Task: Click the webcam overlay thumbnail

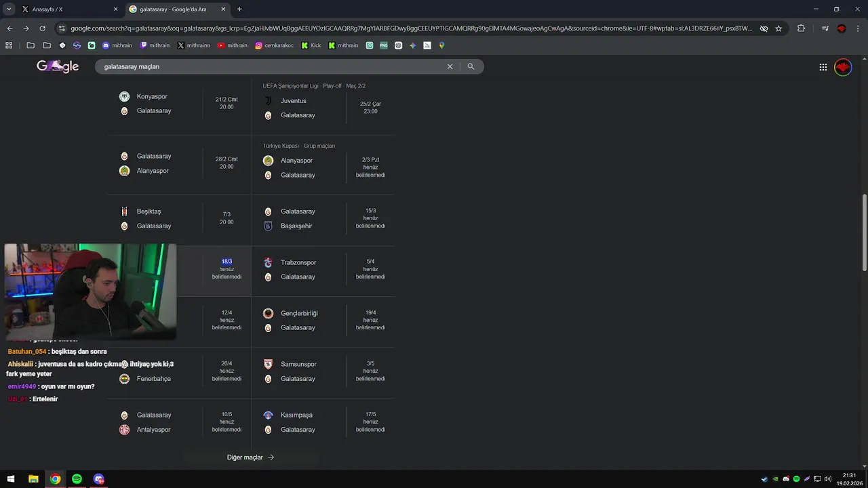Action: 90,291
